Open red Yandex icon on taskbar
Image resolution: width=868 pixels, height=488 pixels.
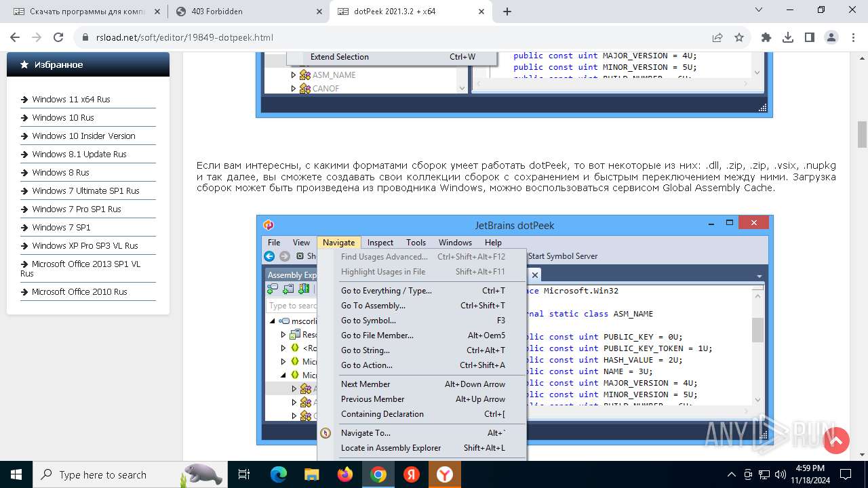point(412,474)
